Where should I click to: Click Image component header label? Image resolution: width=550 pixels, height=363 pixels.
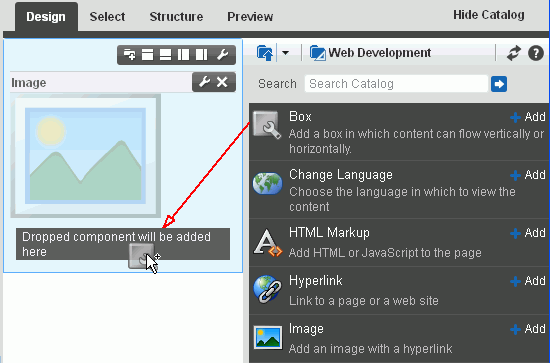coord(29,83)
